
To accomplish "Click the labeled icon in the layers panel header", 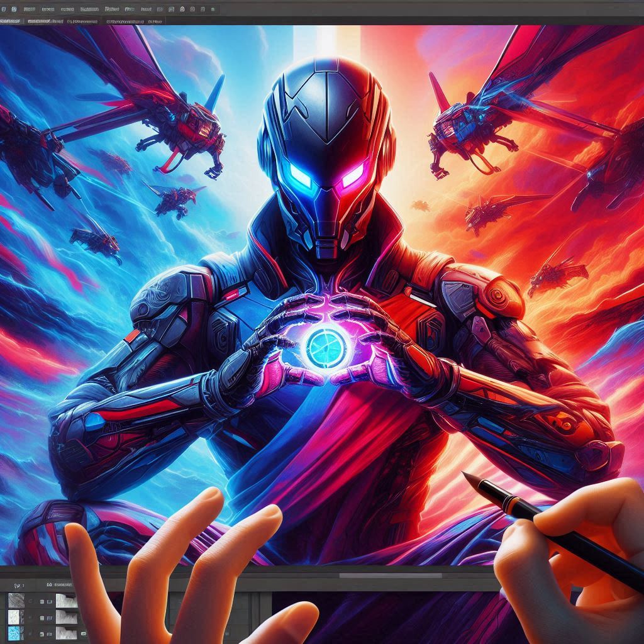I will [x=49, y=585].
